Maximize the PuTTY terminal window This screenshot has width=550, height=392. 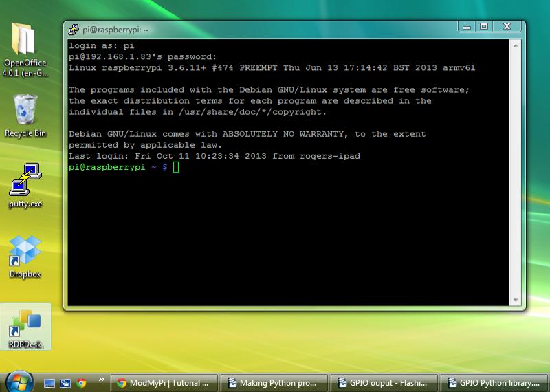click(x=484, y=26)
